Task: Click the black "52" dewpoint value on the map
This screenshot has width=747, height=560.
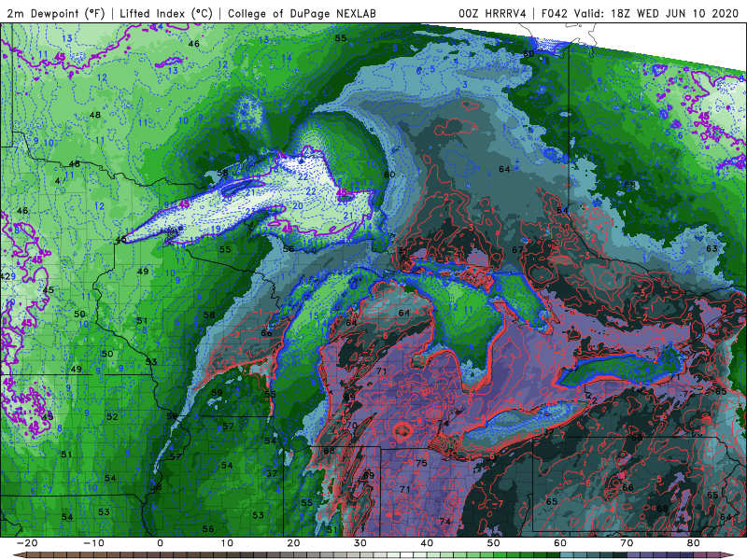Action: click(112, 416)
